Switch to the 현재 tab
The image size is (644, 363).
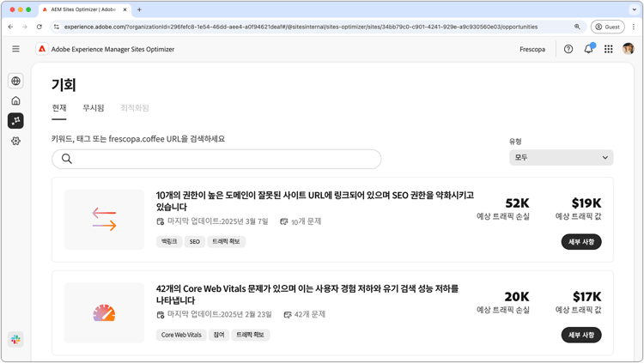(59, 108)
